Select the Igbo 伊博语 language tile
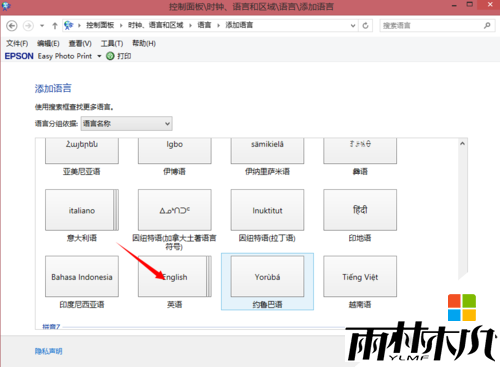 (175, 157)
